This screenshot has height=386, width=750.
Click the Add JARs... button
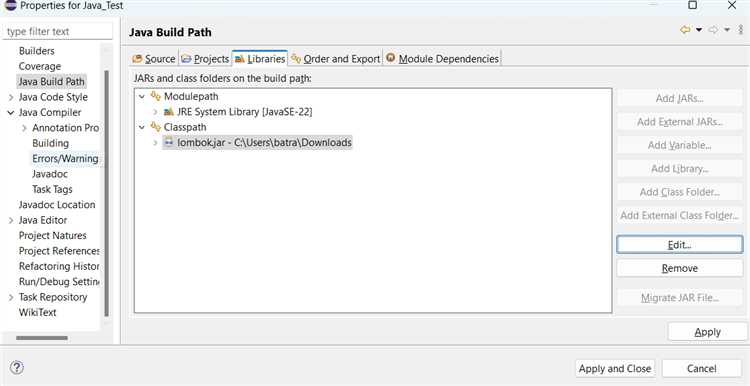pyautogui.click(x=679, y=99)
